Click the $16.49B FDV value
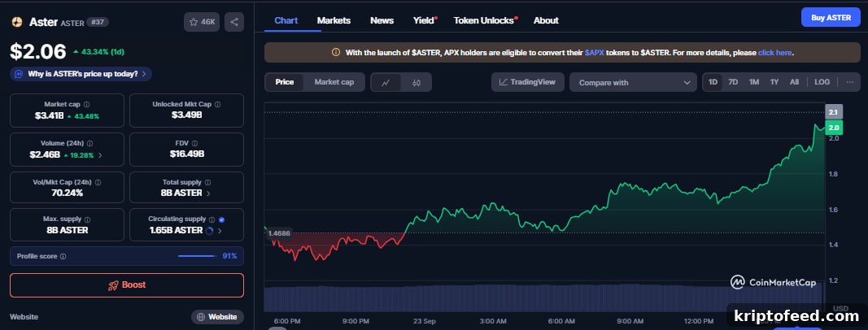The image size is (868, 330). pos(186,154)
